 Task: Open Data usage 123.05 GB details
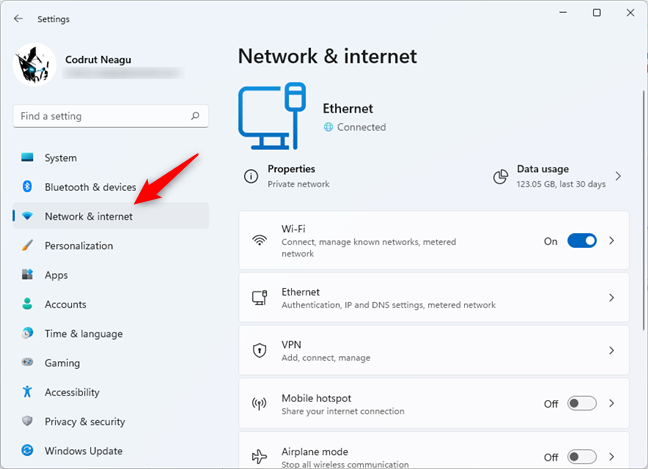tap(558, 176)
